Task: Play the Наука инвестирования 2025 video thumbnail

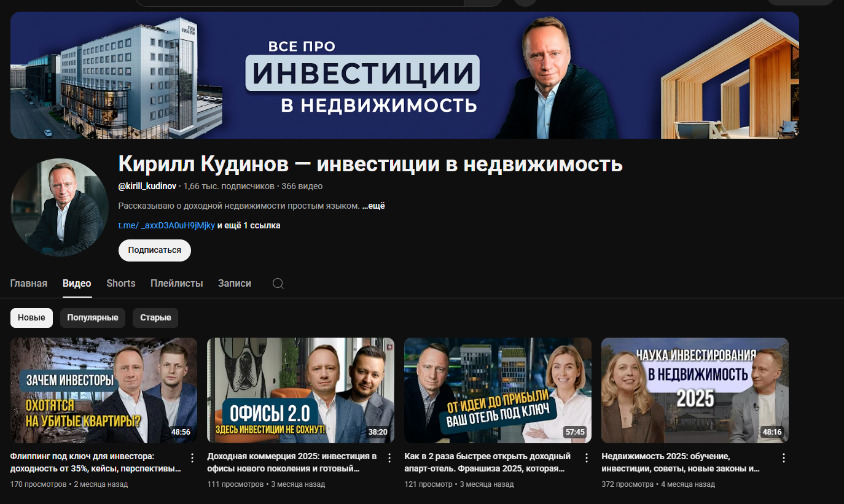Action: coord(695,390)
